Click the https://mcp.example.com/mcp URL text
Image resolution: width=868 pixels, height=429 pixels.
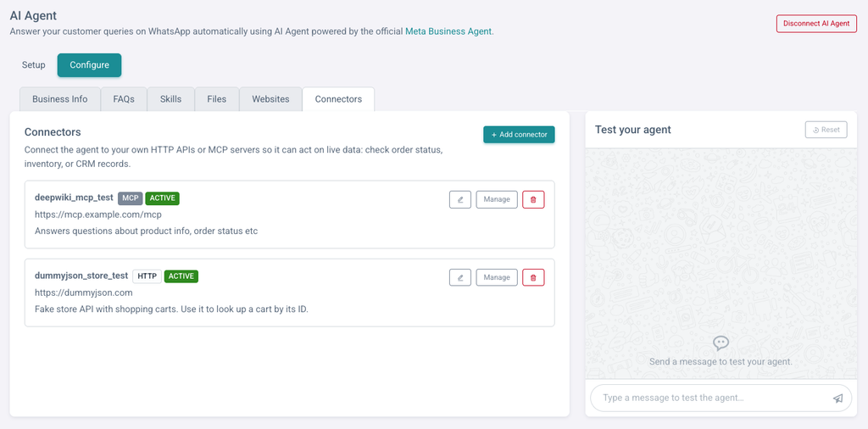click(98, 214)
